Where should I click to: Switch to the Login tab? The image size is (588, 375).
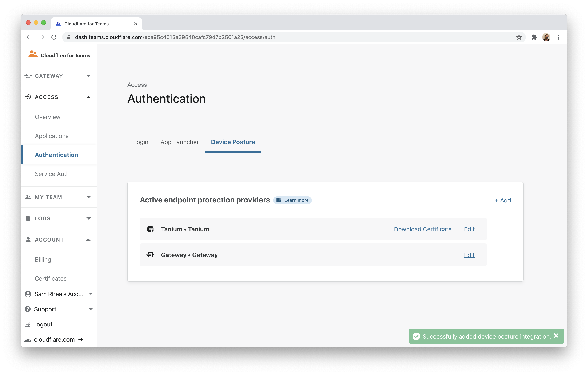(x=141, y=142)
